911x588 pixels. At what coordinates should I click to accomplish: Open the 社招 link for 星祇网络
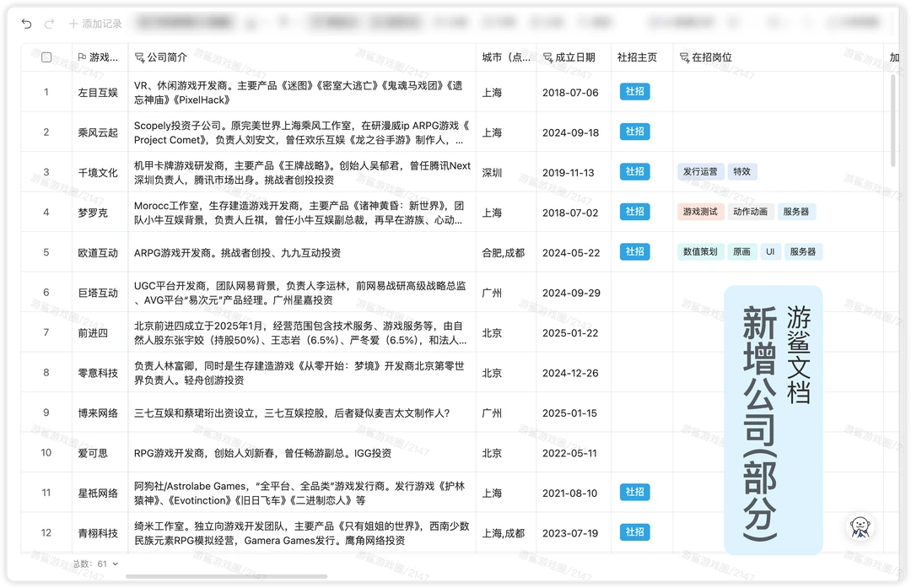pos(634,493)
